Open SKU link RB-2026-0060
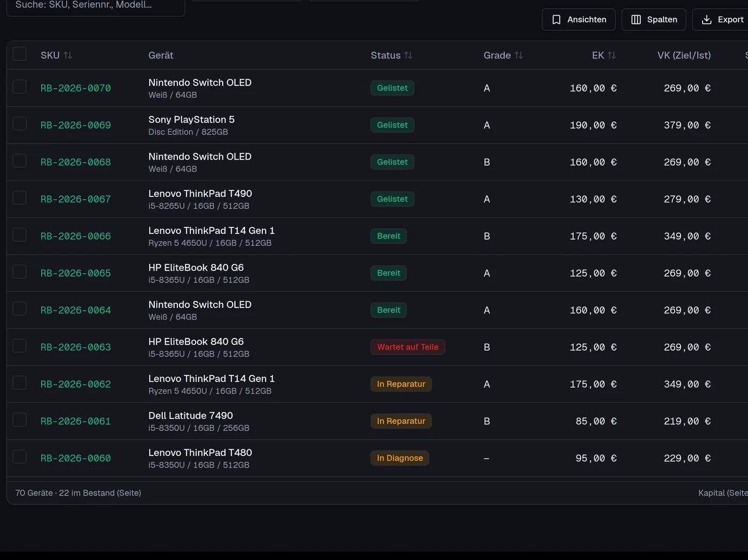The width and height of the screenshot is (748, 560). pos(76,458)
